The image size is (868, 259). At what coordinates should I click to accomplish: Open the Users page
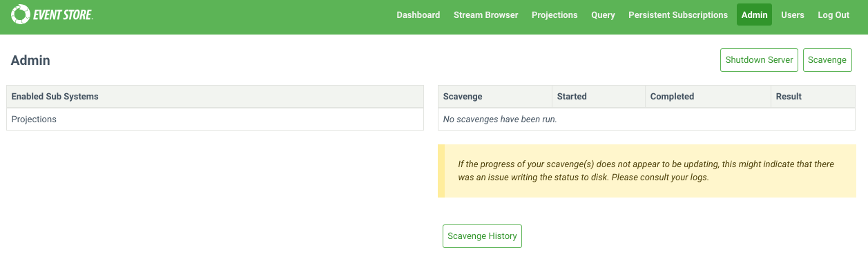pyautogui.click(x=793, y=15)
